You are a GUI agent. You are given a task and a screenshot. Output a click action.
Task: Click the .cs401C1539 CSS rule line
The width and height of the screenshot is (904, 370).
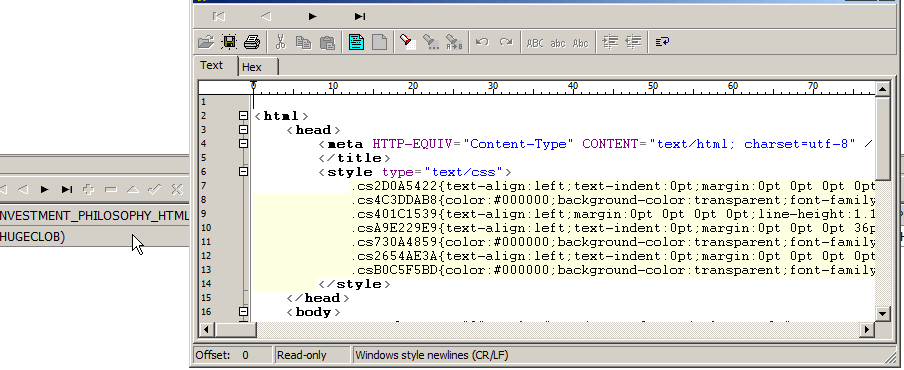coord(613,214)
